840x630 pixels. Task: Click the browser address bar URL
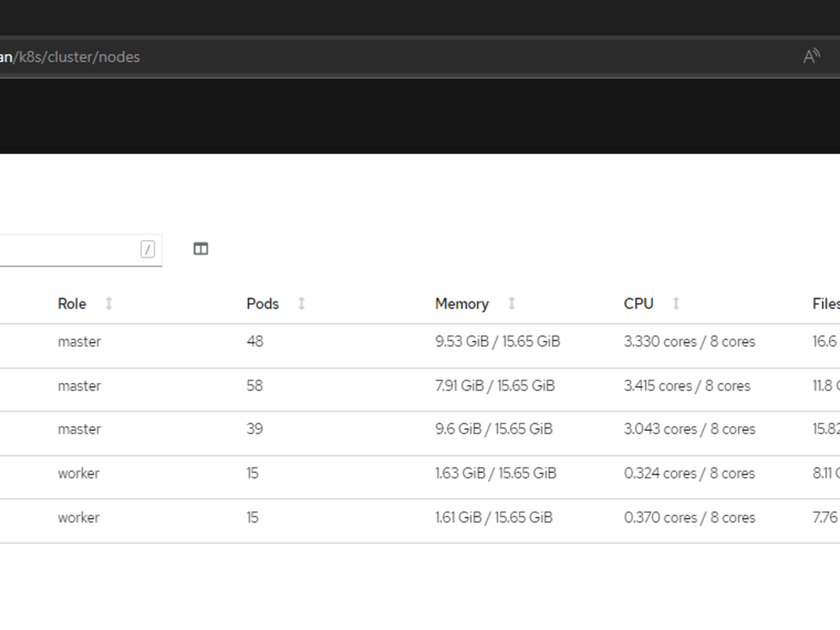point(76,57)
